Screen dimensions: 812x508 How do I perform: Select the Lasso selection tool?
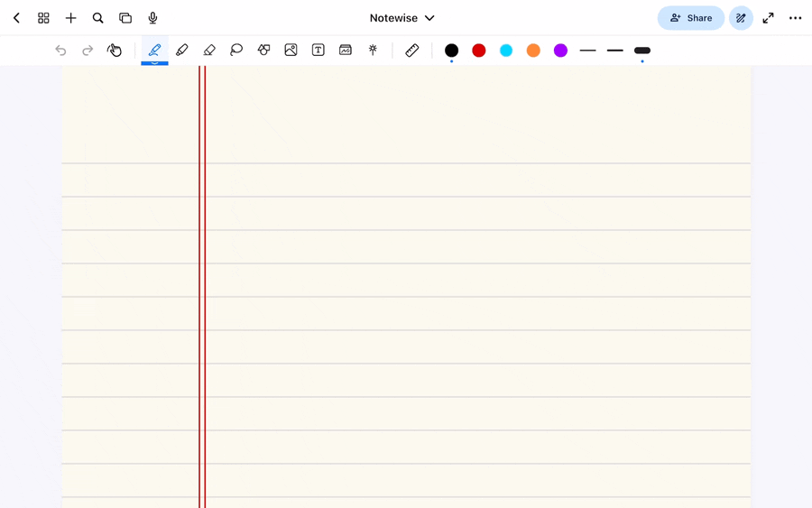pos(236,51)
